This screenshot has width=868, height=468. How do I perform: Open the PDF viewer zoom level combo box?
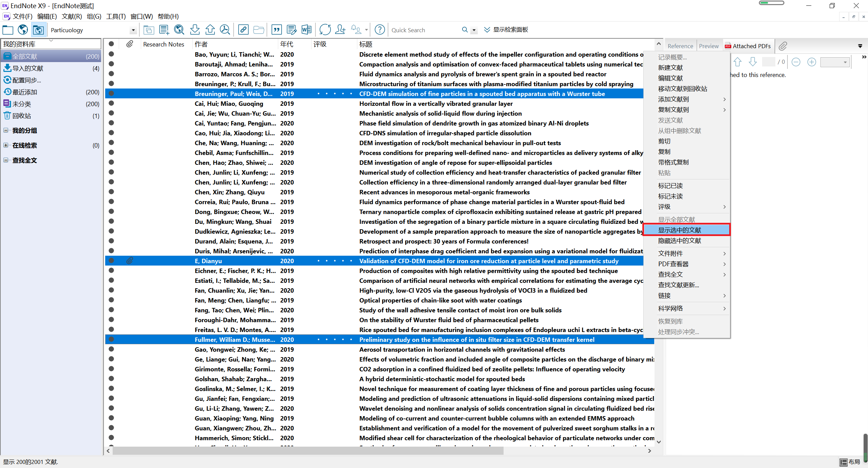click(834, 62)
